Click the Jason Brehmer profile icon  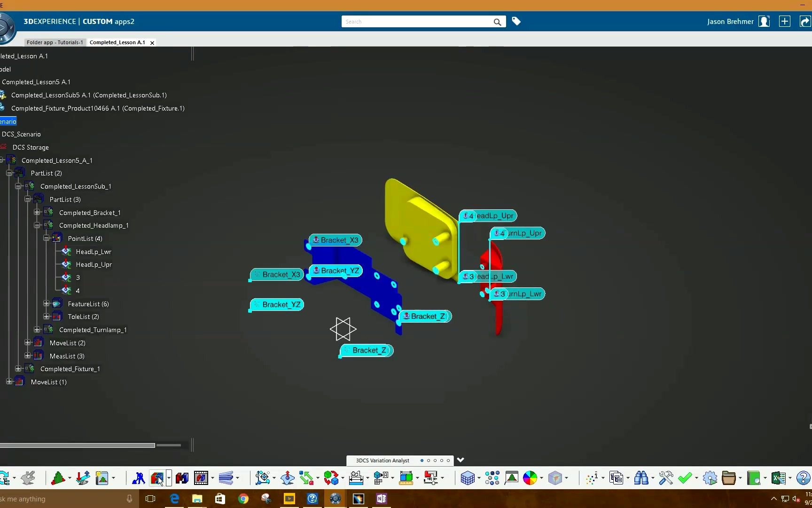coord(764,21)
